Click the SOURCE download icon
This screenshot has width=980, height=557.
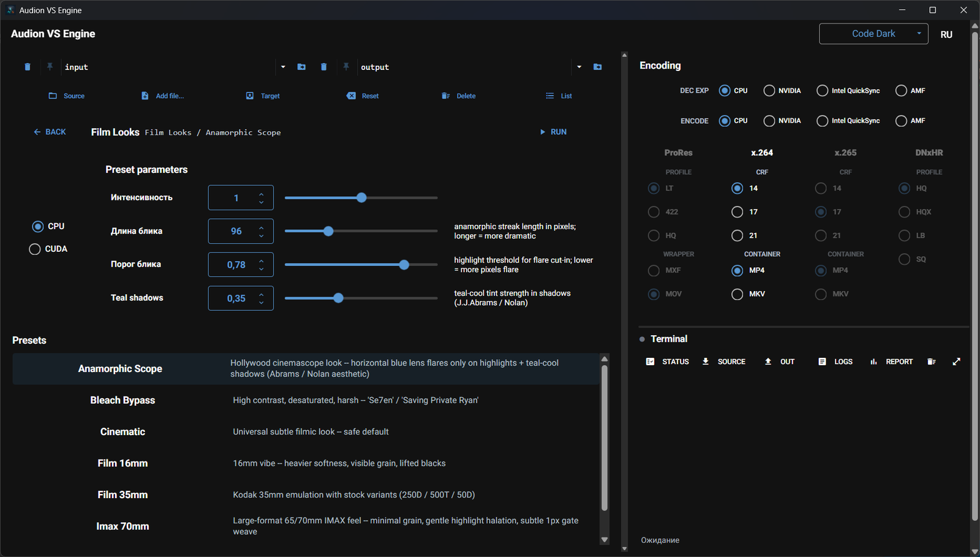point(706,362)
